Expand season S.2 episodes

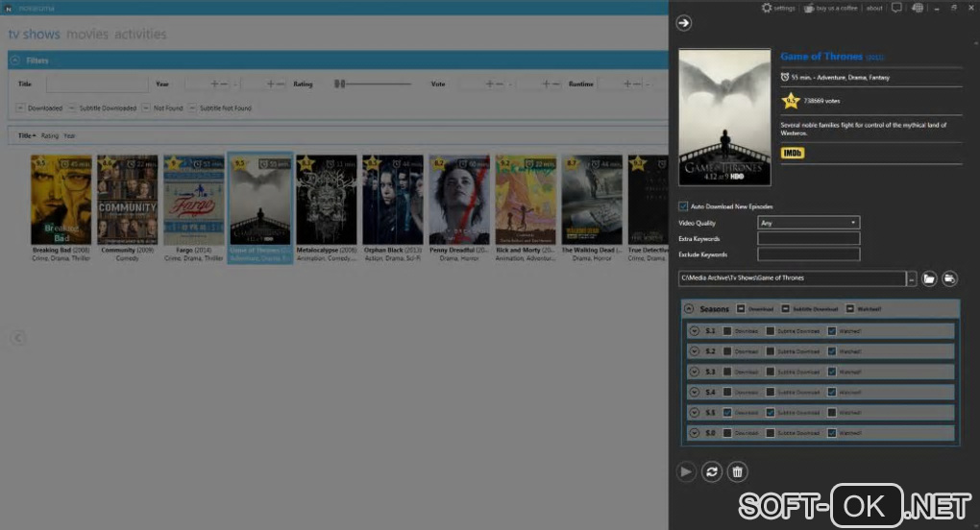pyautogui.click(x=695, y=351)
